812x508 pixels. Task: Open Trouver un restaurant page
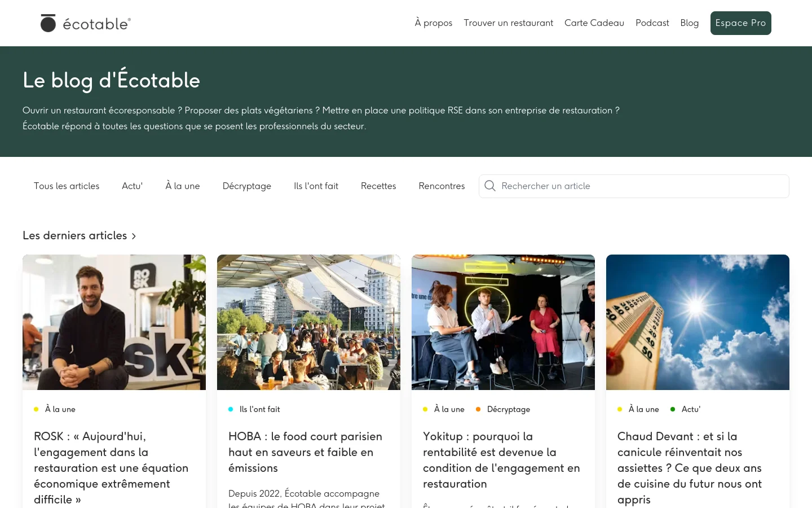click(508, 23)
